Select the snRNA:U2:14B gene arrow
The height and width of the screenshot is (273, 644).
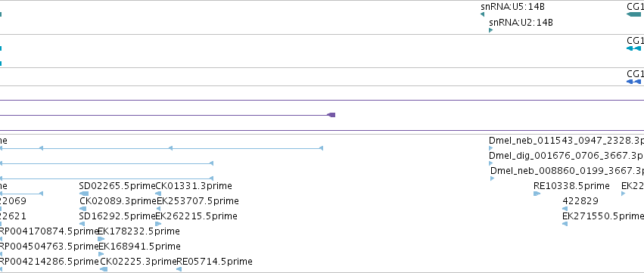[x=491, y=30]
